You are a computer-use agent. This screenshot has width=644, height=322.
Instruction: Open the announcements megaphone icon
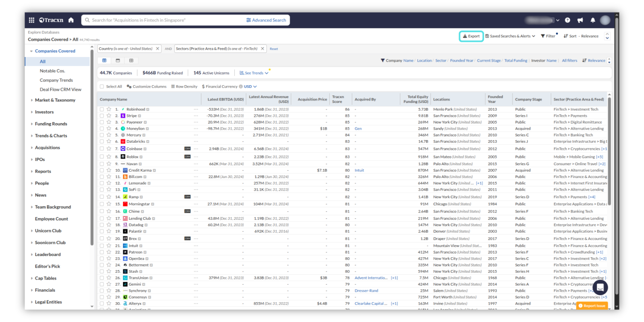[x=580, y=20]
